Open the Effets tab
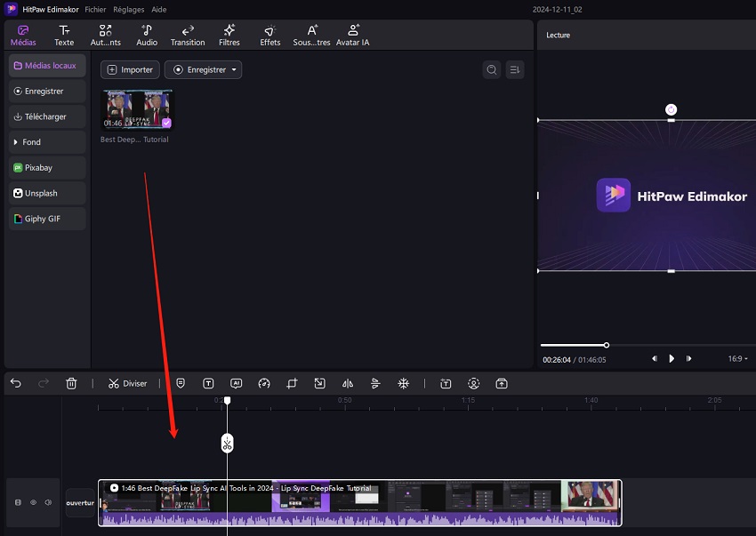Image resolution: width=756 pixels, height=536 pixels. (270, 36)
